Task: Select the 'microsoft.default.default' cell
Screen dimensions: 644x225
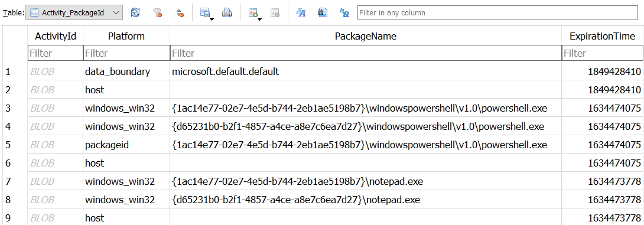Action: (366, 72)
